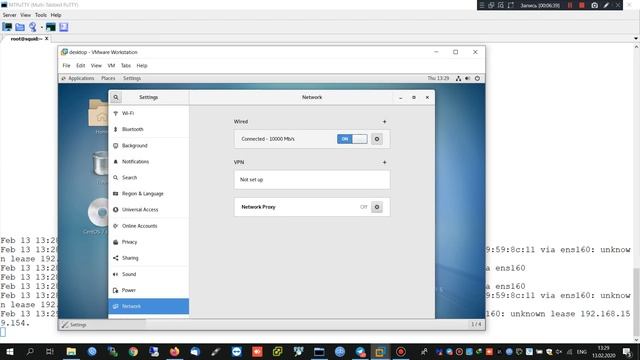Open GNOME Places menu
This screenshot has width=640, height=360.
click(x=108, y=78)
